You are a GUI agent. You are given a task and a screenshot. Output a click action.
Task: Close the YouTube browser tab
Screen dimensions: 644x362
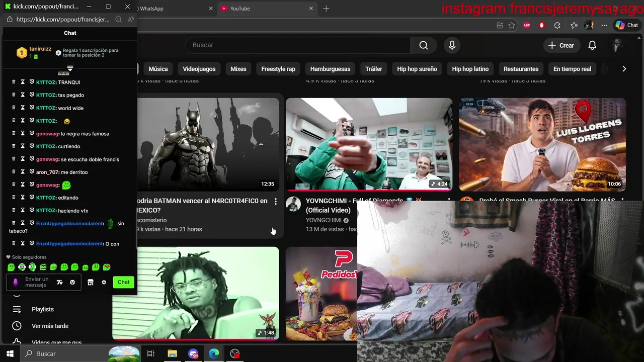pyautogui.click(x=311, y=9)
